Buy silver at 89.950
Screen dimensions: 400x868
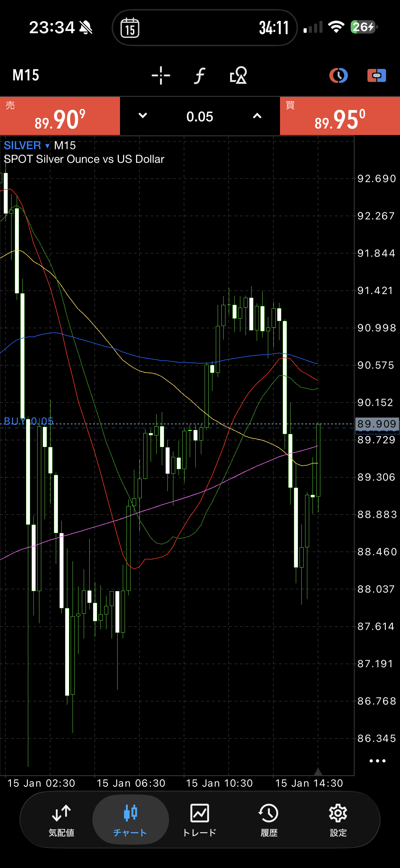click(340, 116)
